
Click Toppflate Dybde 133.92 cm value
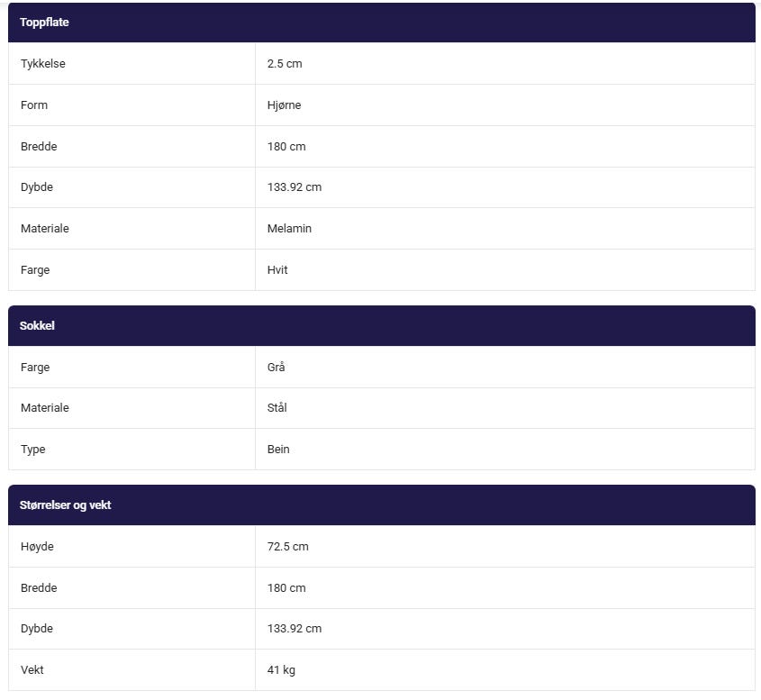pos(294,187)
